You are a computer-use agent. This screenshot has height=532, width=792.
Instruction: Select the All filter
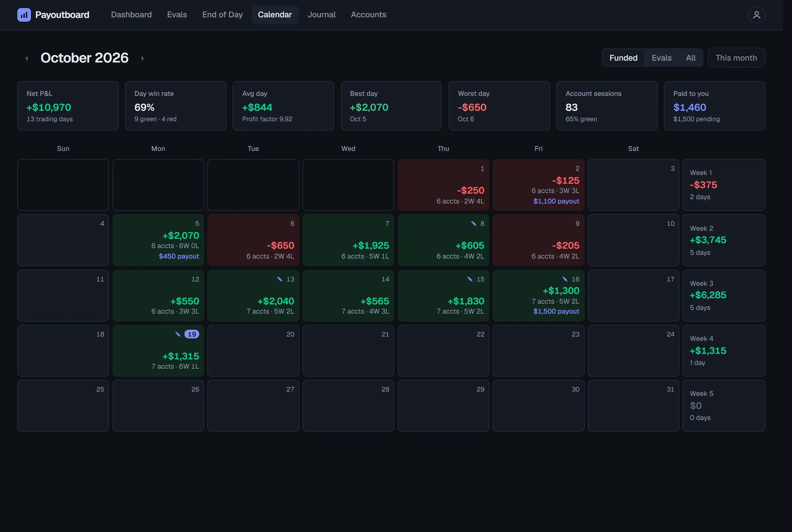tap(691, 58)
